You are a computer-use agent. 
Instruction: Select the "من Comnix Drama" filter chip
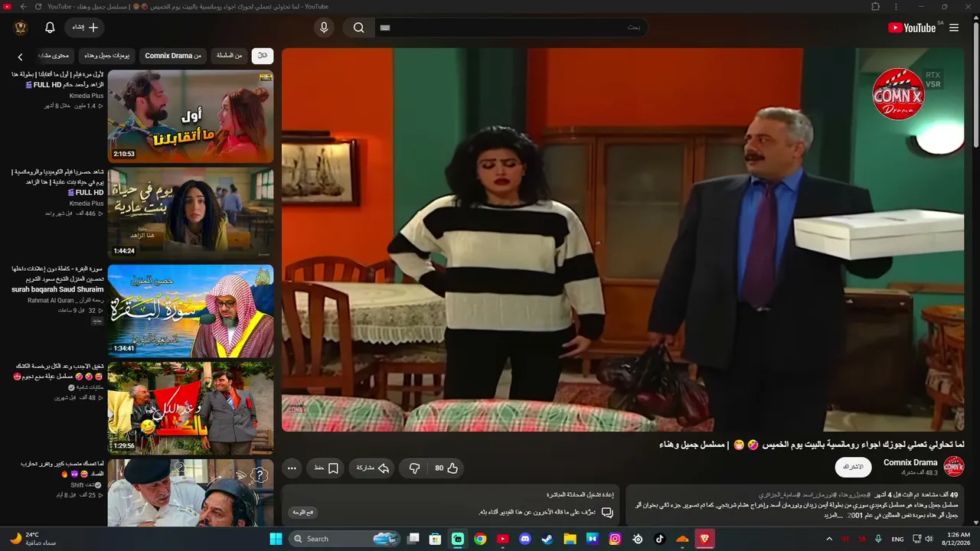pyautogui.click(x=173, y=56)
